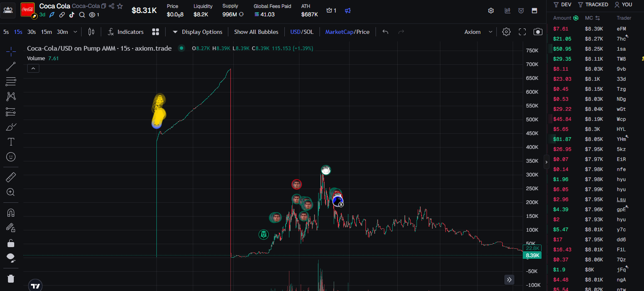Open trader eFM in trades list

(621, 29)
